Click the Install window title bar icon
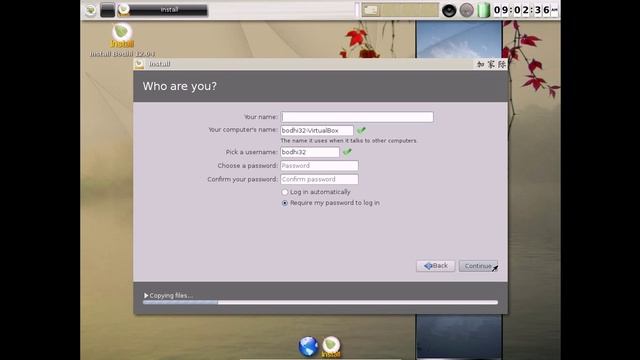 pos(139,64)
